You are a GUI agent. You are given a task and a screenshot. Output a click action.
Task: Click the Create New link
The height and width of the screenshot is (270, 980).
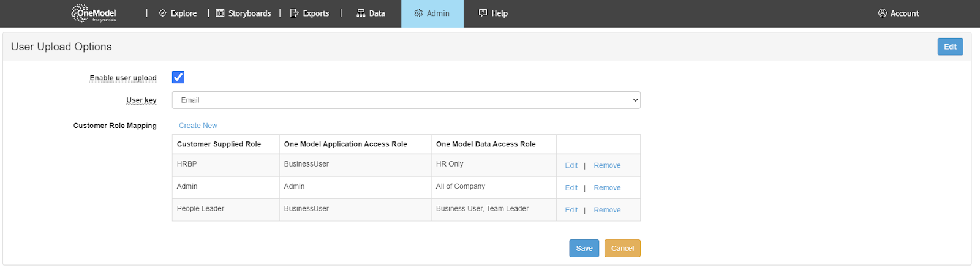coord(198,126)
